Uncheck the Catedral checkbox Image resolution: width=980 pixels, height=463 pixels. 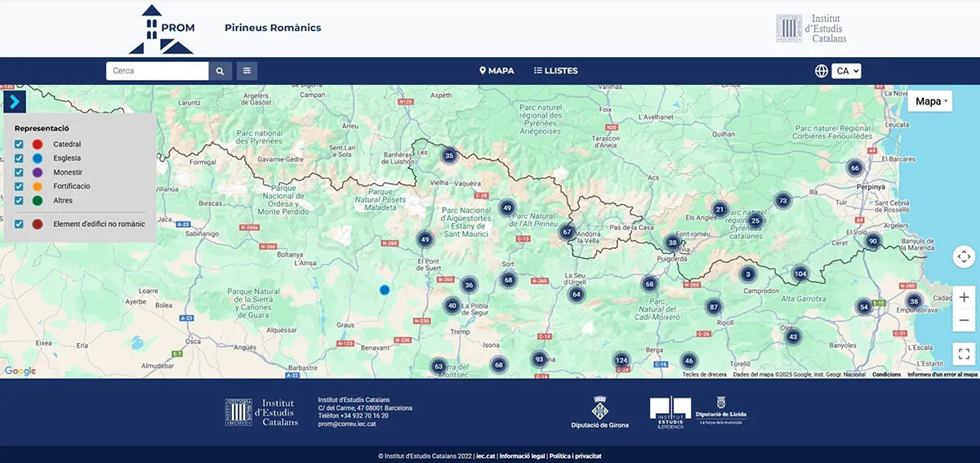19,145
